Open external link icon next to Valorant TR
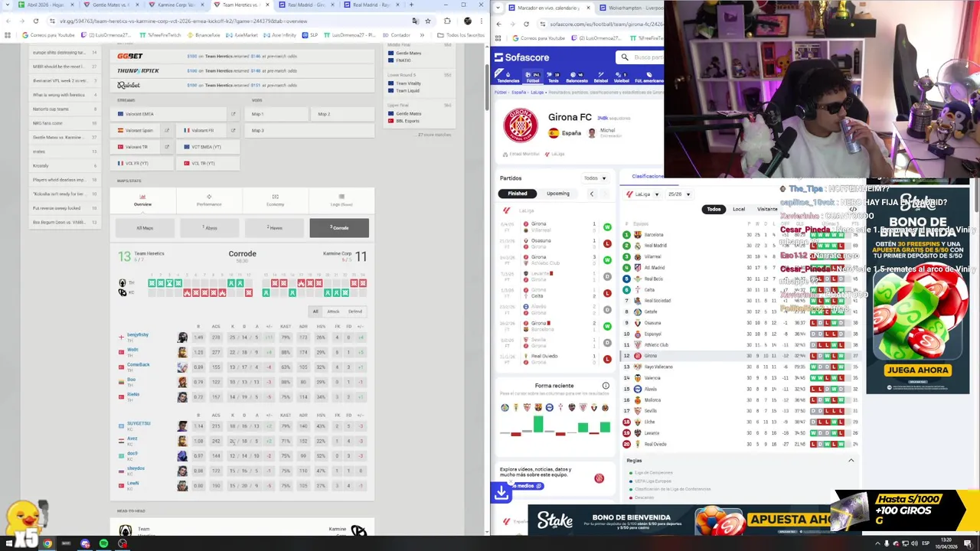This screenshot has height=551, width=980. coord(166,146)
